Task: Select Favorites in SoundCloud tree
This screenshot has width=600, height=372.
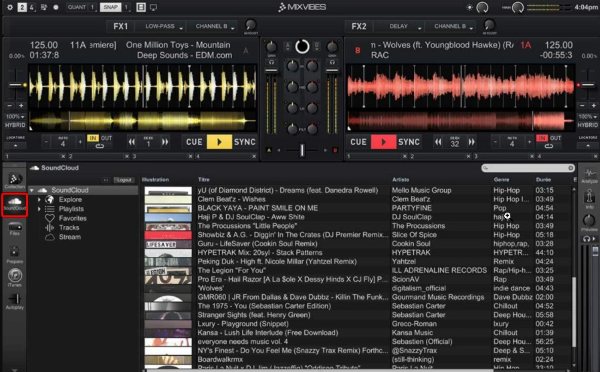Action: tap(72, 218)
